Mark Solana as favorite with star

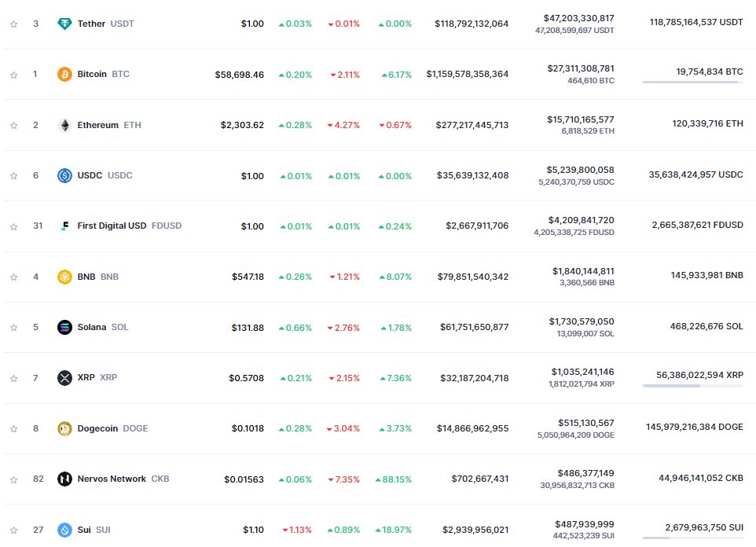pyautogui.click(x=14, y=328)
